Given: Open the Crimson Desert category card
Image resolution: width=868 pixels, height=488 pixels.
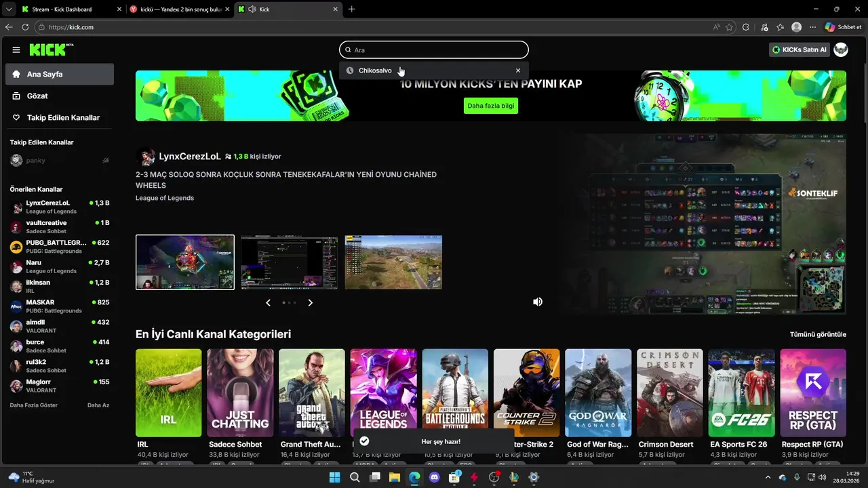Looking at the screenshot, I should [670, 393].
